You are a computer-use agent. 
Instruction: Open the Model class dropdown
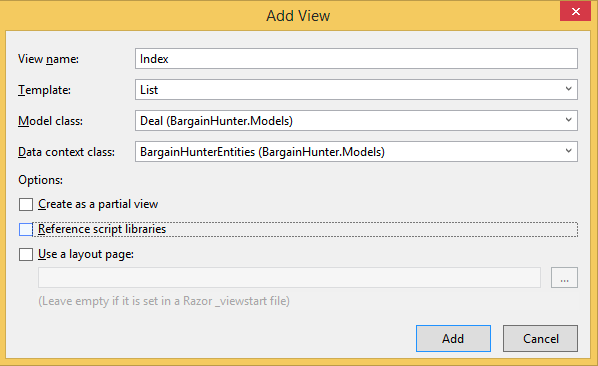click(356, 121)
